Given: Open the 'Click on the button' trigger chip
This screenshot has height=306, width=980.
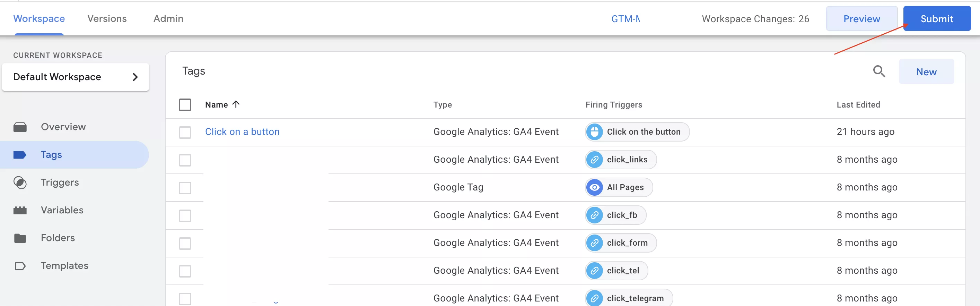Looking at the screenshot, I should (x=637, y=132).
